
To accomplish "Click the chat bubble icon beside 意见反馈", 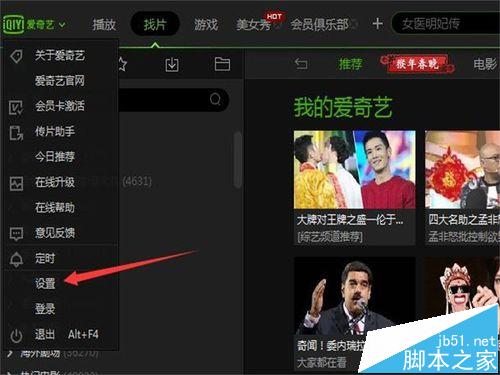I will coord(16,234).
